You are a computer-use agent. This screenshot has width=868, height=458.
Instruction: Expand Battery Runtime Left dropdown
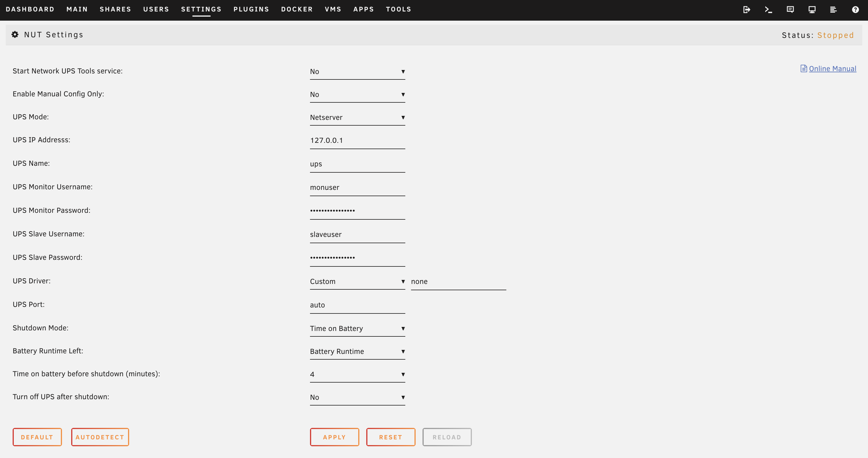pyautogui.click(x=358, y=351)
